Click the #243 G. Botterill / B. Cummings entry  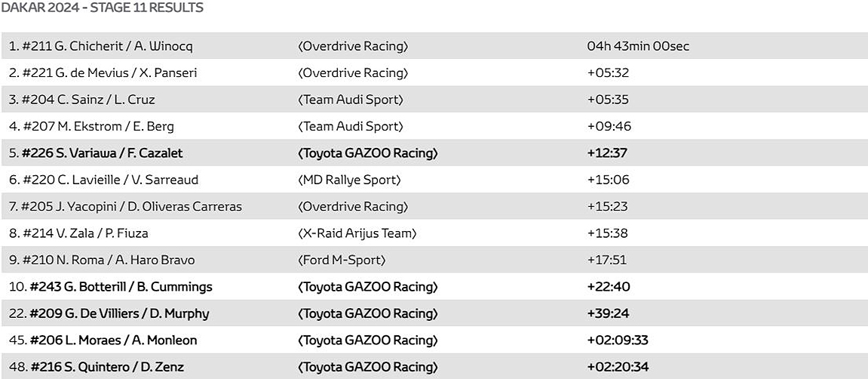121,287
